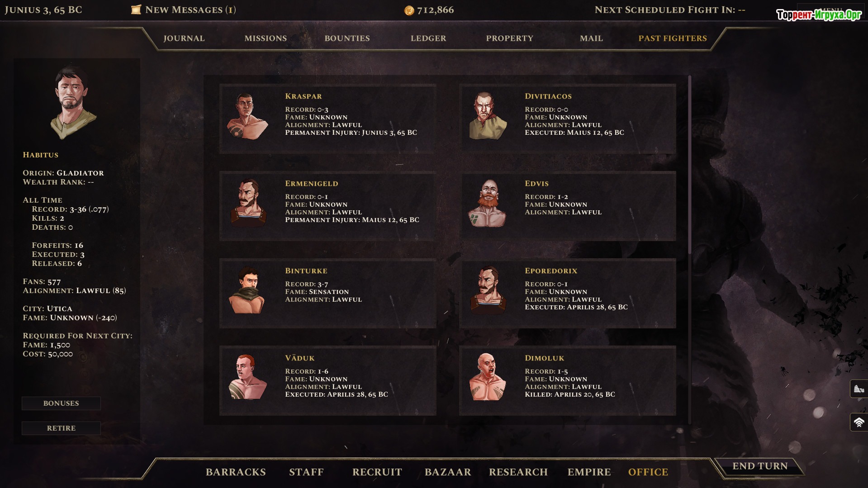Select Kraspar's fighter portrait
The image size is (868, 488).
pyautogui.click(x=247, y=116)
